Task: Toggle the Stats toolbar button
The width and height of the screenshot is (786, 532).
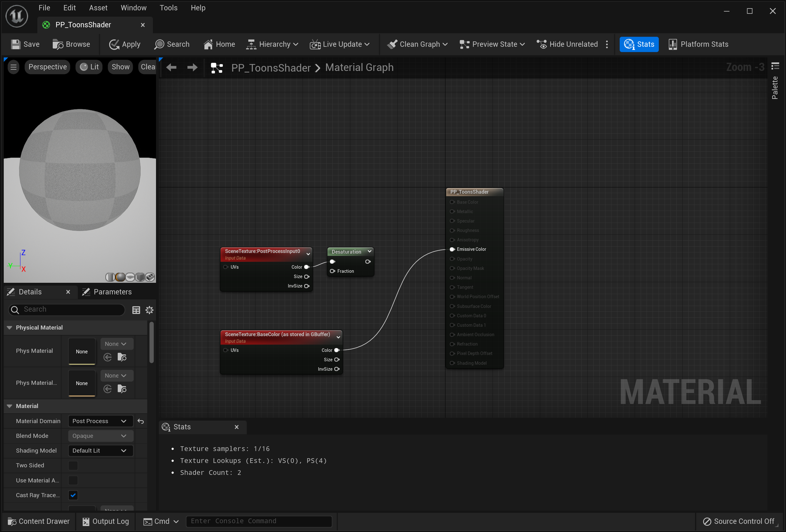Action: point(638,44)
